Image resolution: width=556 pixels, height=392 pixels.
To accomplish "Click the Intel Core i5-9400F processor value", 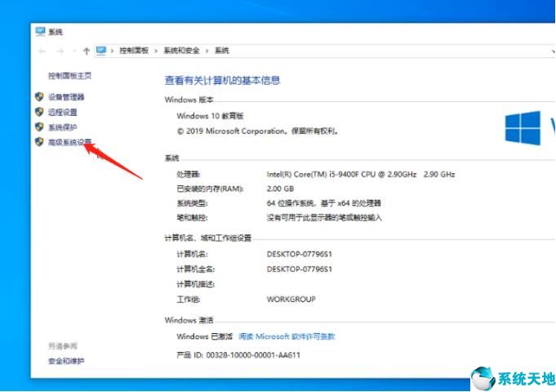I will pyautogui.click(x=361, y=174).
